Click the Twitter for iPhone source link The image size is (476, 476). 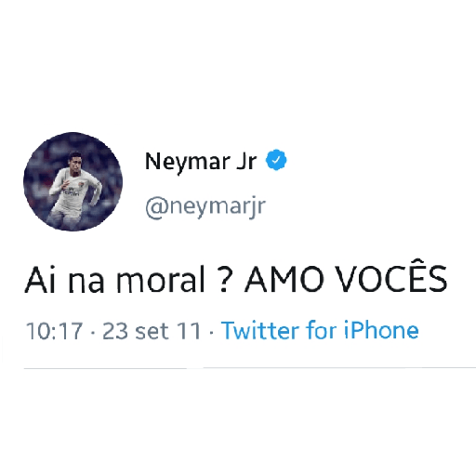[320, 330]
